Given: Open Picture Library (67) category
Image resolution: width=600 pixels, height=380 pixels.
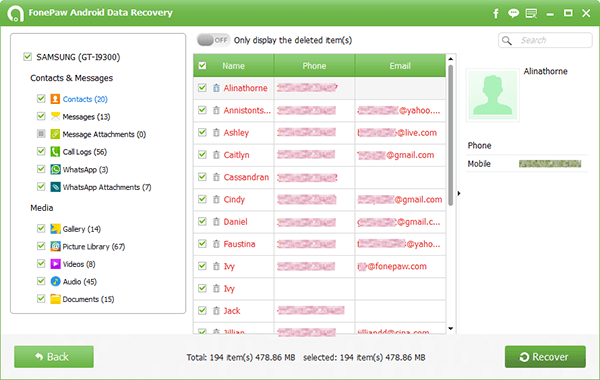Looking at the screenshot, I should coord(94,247).
